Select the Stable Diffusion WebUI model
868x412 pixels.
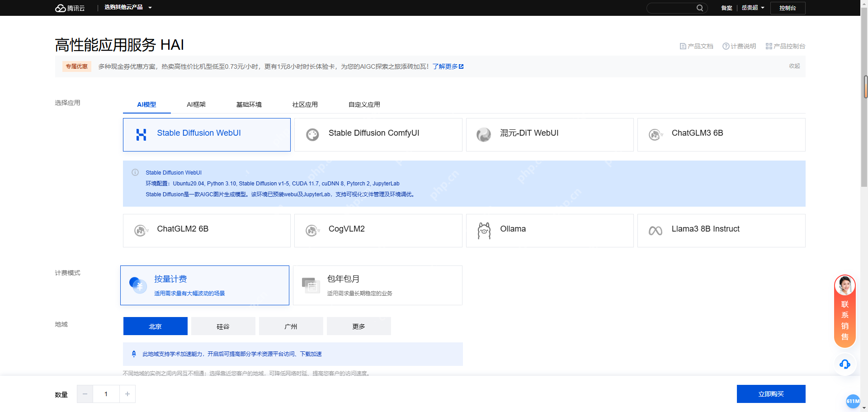click(x=207, y=135)
